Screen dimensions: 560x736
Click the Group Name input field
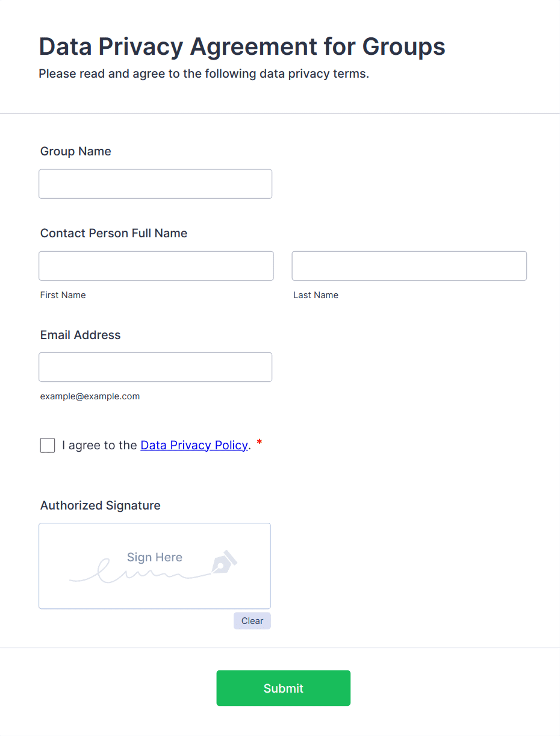155,184
